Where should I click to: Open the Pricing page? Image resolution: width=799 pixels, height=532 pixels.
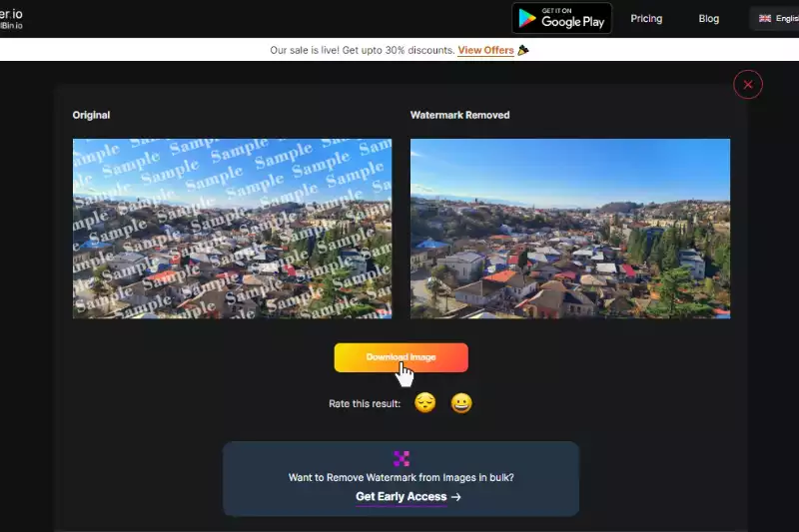point(646,19)
